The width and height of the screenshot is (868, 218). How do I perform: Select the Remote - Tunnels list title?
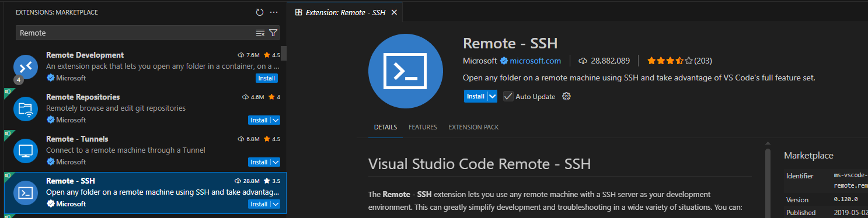pos(77,139)
